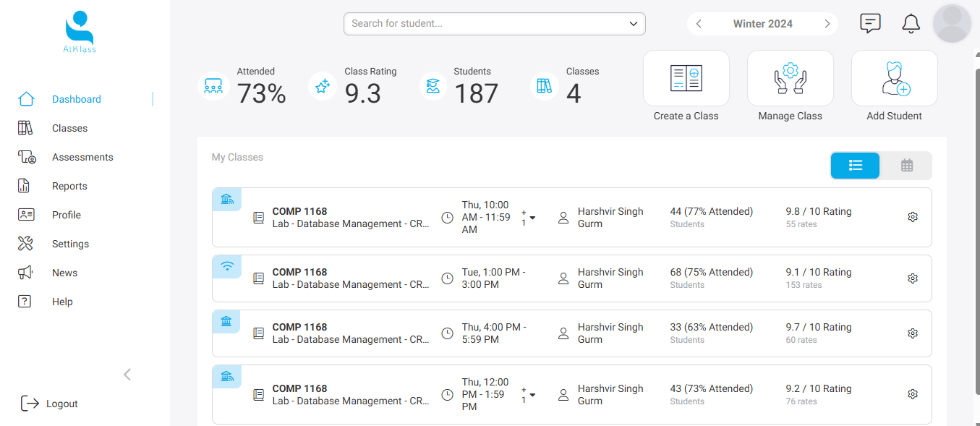Click the Add Student icon
The image size is (980, 426).
coord(894,78)
